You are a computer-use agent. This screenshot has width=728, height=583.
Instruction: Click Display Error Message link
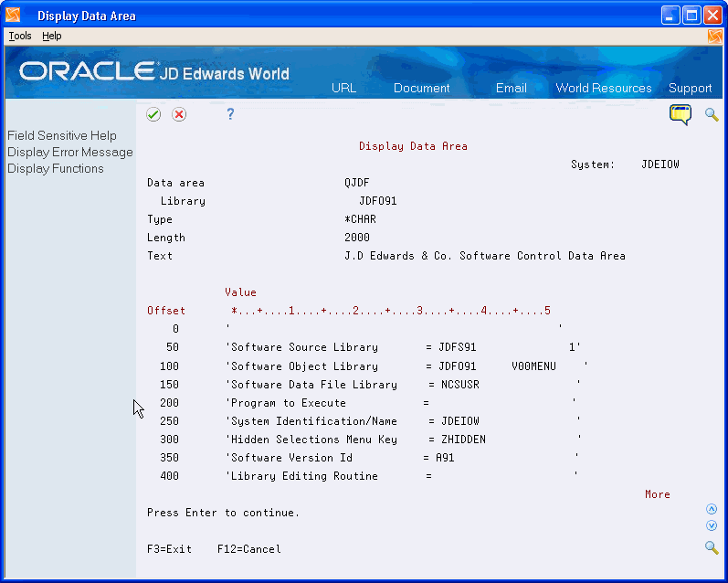pos(70,153)
